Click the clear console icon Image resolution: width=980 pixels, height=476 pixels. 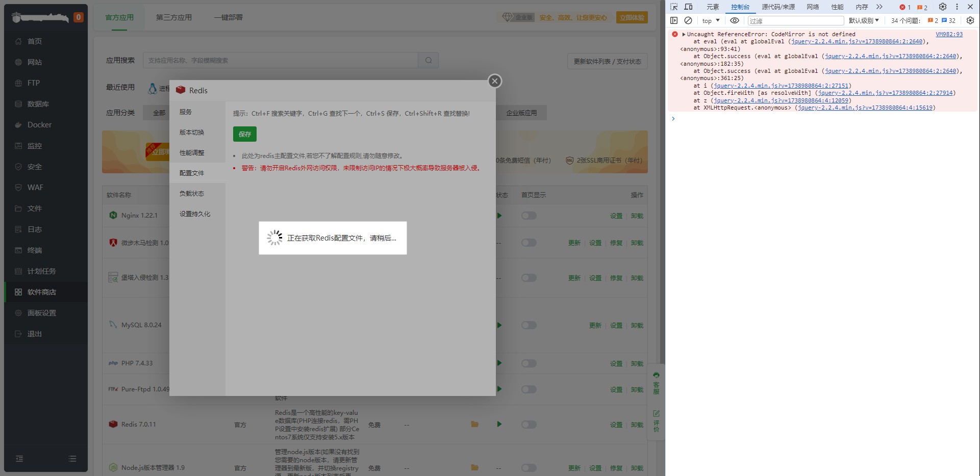tap(688, 20)
